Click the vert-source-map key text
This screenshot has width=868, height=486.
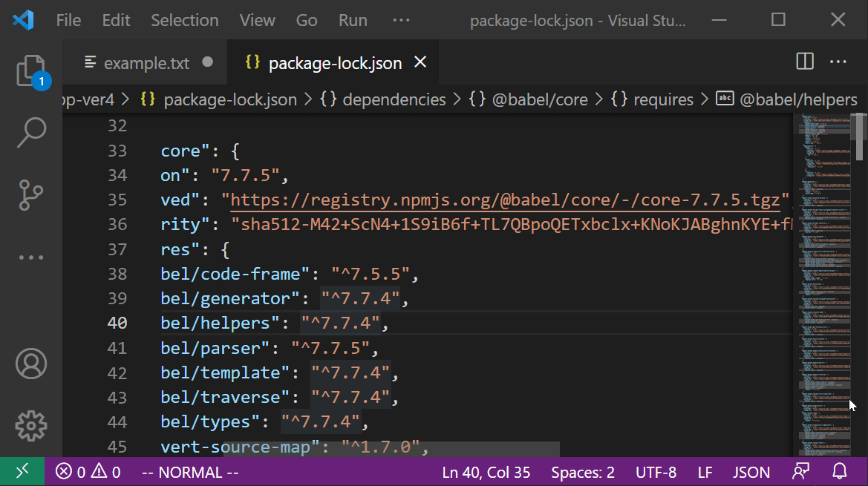pyautogui.click(x=240, y=446)
